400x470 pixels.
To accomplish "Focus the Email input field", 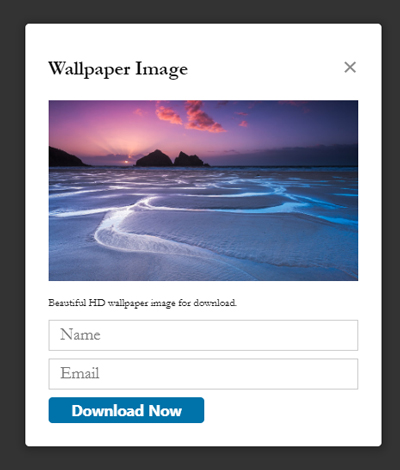I will point(203,374).
